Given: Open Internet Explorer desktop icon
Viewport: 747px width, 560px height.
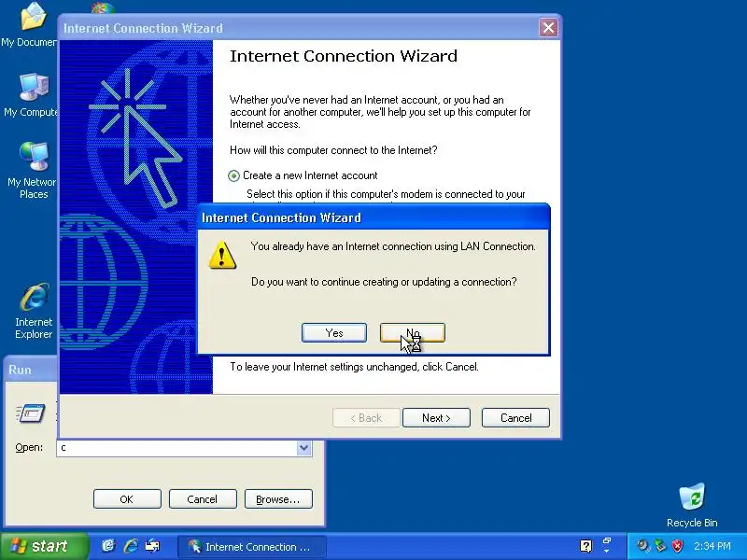Looking at the screenshot, I should [34, 311].
